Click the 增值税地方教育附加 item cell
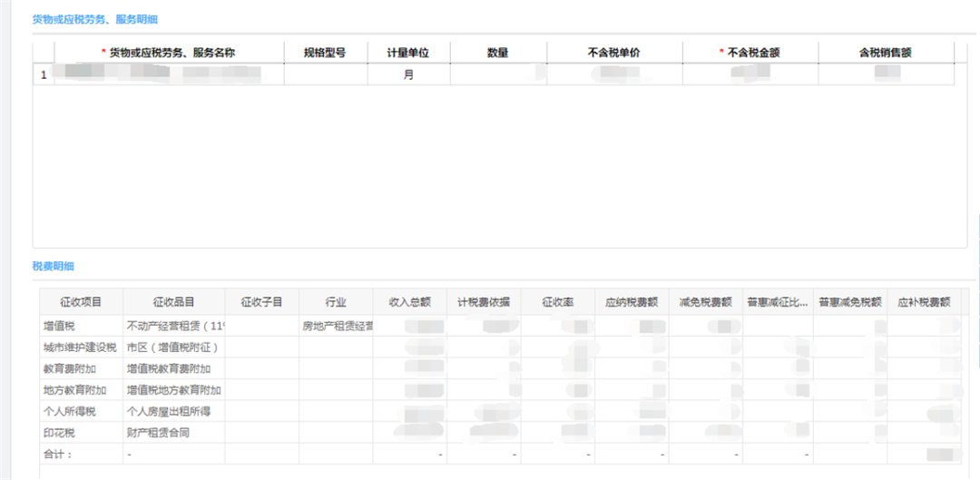Screen dimensions: 980x480 pyautogui.click(x=173, y=390)
